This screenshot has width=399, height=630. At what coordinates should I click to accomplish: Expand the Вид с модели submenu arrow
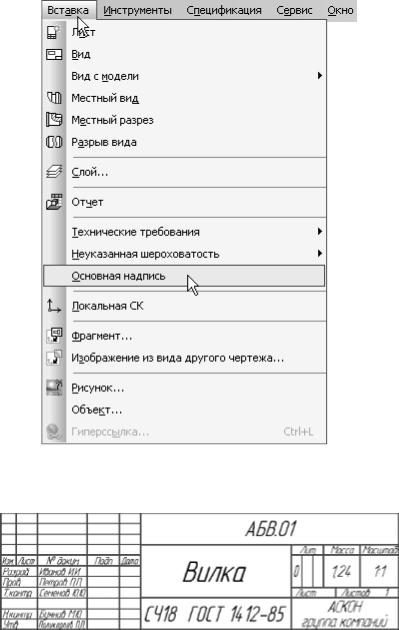(x=319, y=76)
